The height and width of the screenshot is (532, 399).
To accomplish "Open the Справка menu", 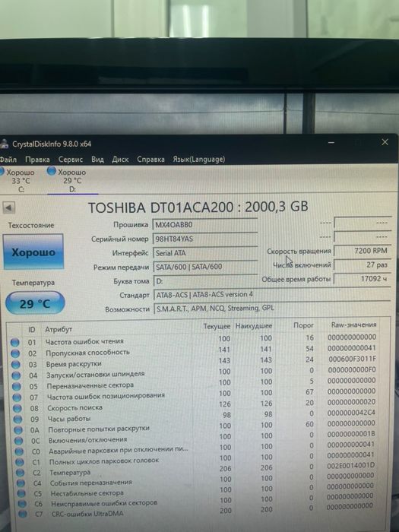I will 150,159.
